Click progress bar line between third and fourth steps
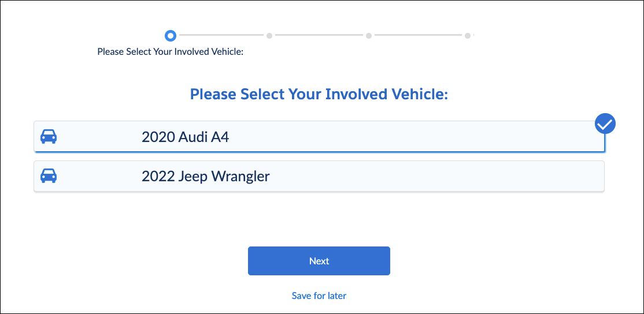Image resolution: width=644 pixels, height=314 pixels. [418, 35]
